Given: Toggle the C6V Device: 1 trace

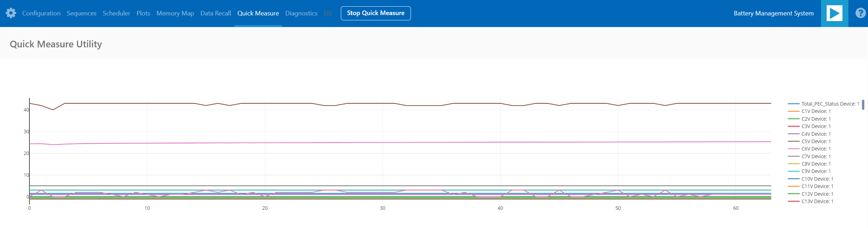Looking at the screenshot, I should click(x=816, y=149).
